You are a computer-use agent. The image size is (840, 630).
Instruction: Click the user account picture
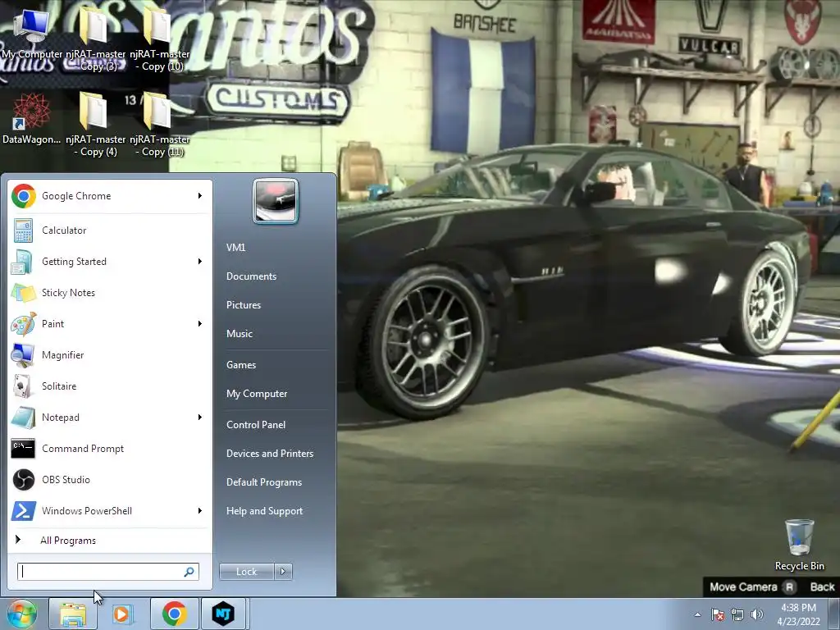click(x=276, y=201)
